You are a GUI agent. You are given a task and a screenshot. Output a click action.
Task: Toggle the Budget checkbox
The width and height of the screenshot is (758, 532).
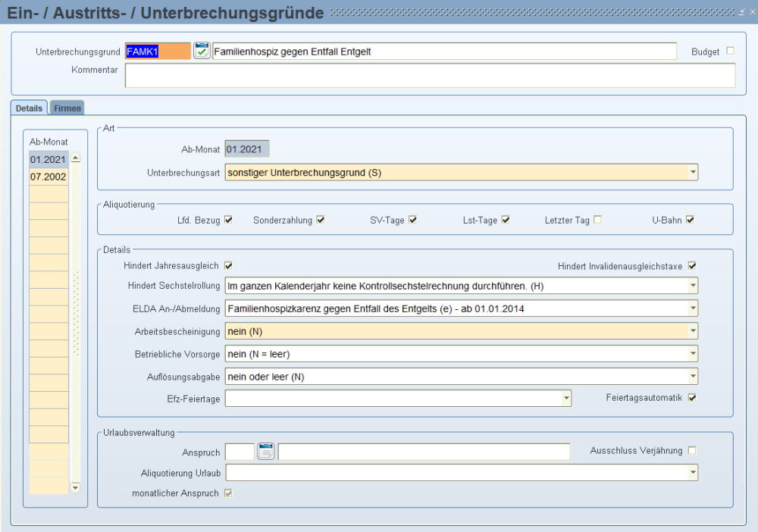731,51
